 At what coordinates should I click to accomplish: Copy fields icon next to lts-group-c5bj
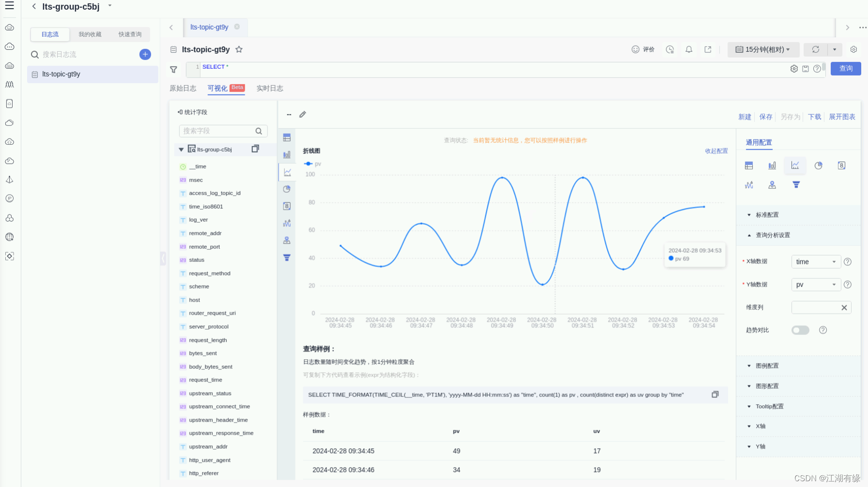(x=255, y=149)
